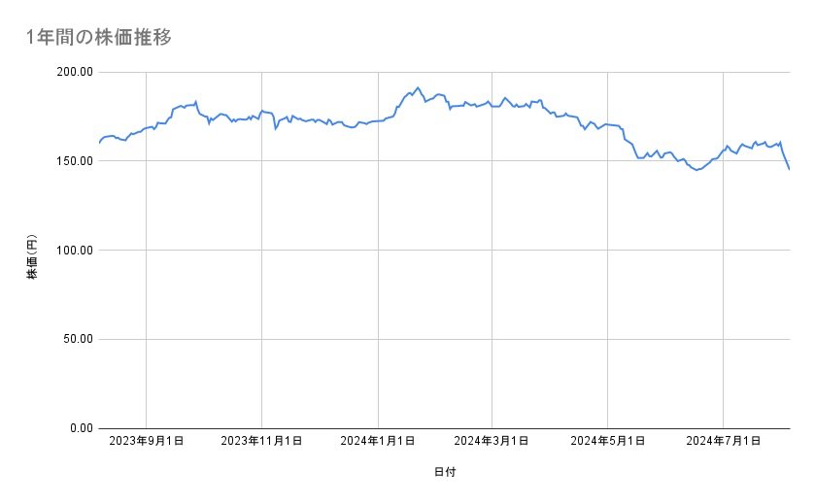Select the 100.00 y-axis label

[x=73, y=251]
